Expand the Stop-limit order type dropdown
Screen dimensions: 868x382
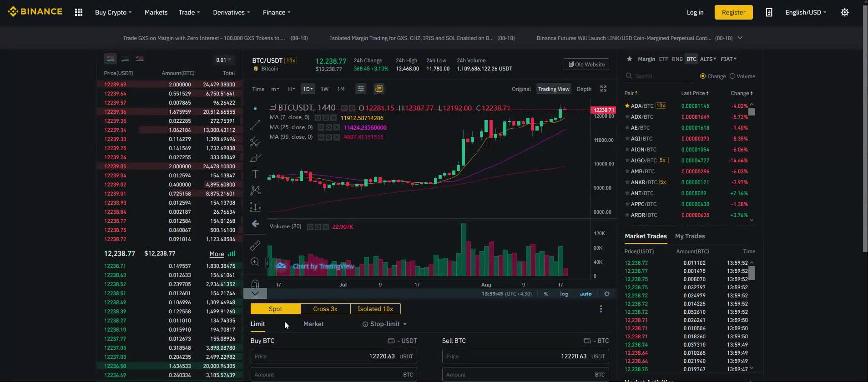pyautogui.click(x=384, y=324)
